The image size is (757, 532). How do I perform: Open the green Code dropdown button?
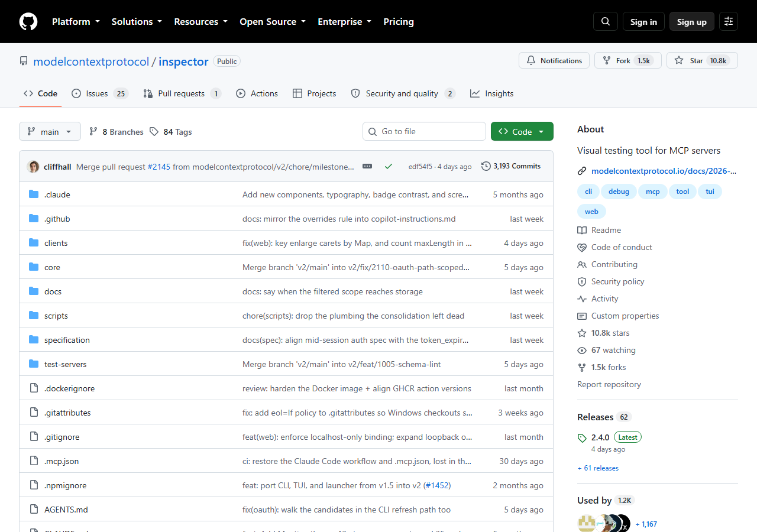pyautogui.click(x=522, y=132)
